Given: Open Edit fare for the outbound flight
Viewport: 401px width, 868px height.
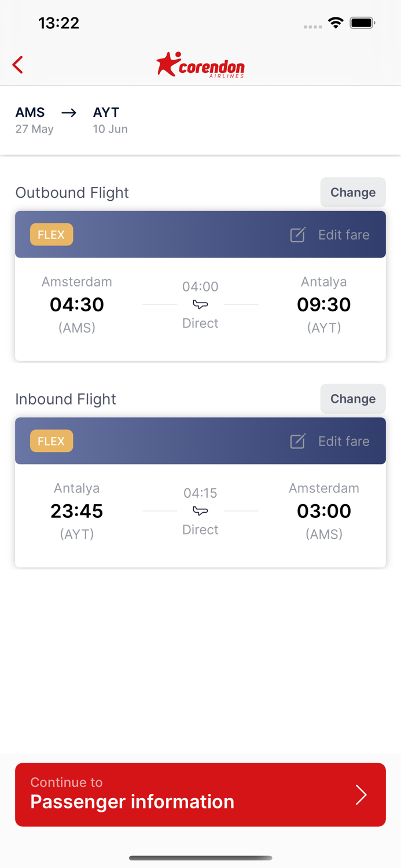Looking at the screenshot, I should (x=344, y=235).
